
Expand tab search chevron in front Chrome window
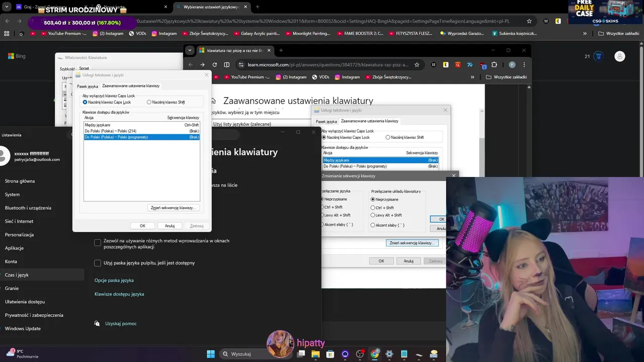(190, 50)
